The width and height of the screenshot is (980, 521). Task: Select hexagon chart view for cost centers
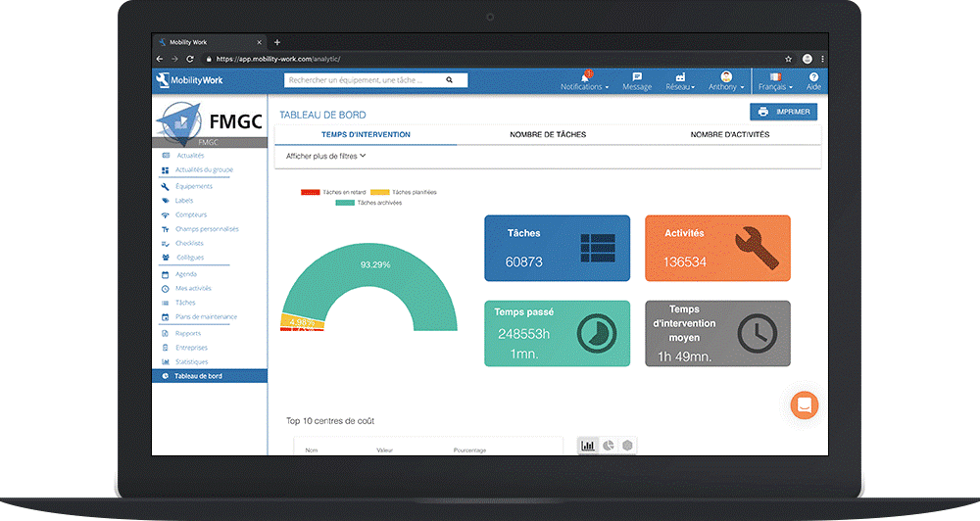pos(627,446)
